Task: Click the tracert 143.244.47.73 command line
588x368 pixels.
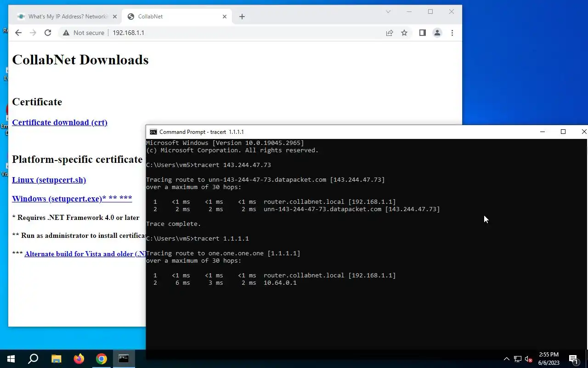Action: (209, 165)
